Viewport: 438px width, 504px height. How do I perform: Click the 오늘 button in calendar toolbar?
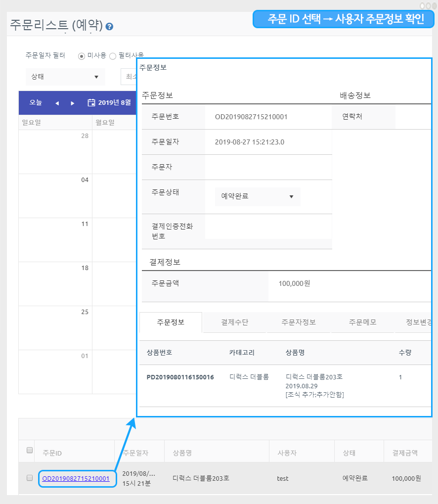click(x=36, y=103)
